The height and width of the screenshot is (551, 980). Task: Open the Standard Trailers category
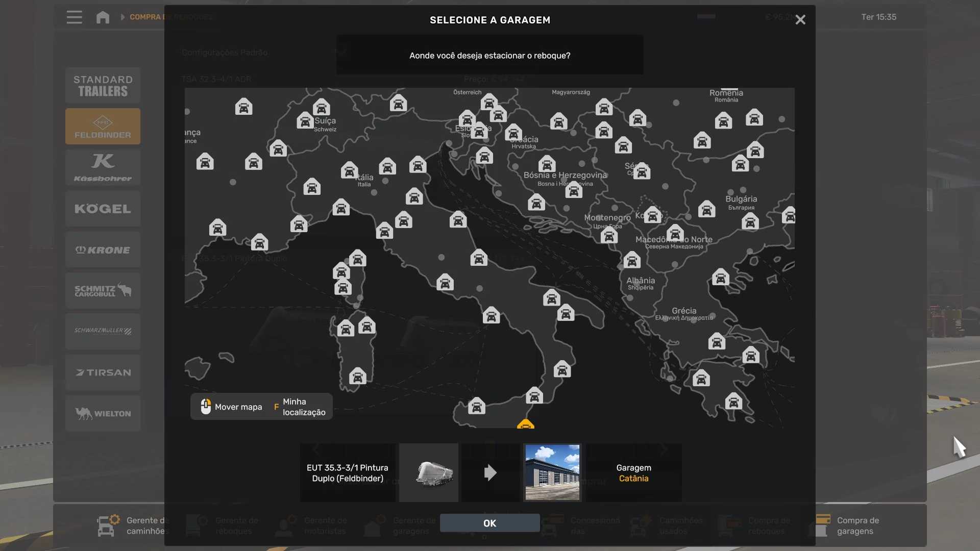[103, 86]
